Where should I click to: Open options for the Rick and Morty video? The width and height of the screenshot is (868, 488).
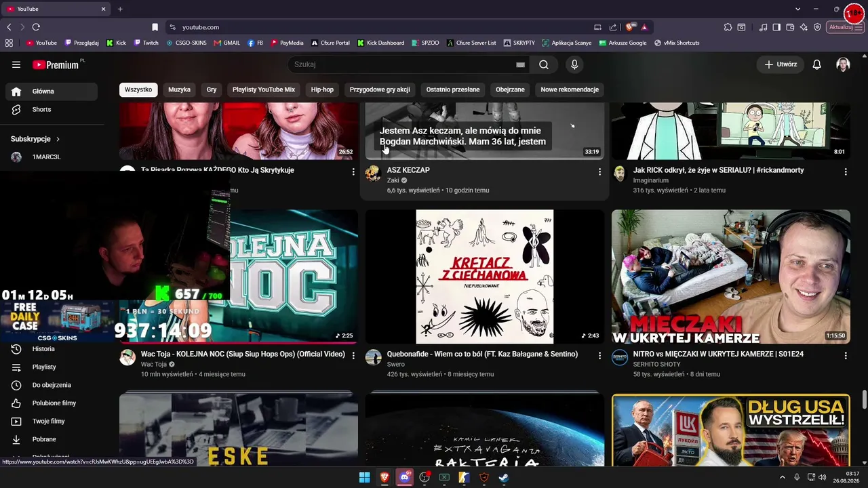pyautogui.click(x=846, y=172)
